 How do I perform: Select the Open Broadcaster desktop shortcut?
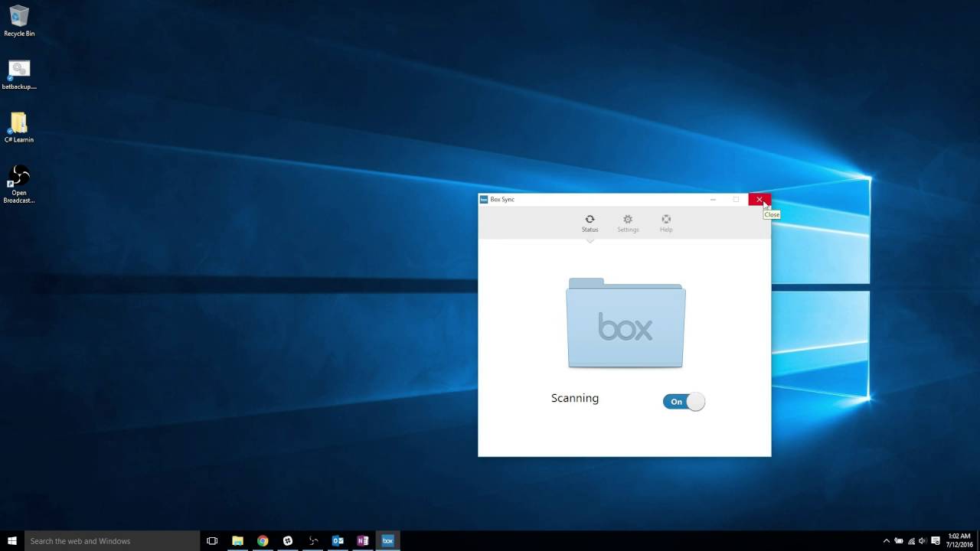coord(19,184)
